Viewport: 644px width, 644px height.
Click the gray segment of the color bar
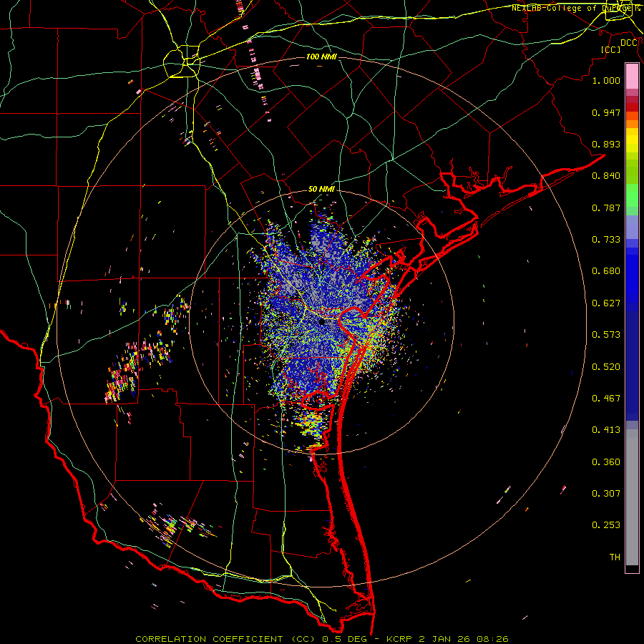point(632,497)
